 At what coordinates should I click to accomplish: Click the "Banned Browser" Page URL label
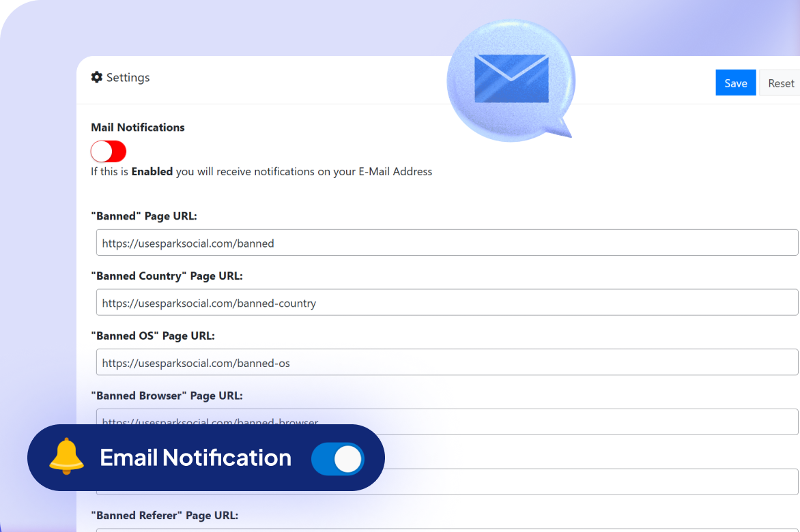167,396
